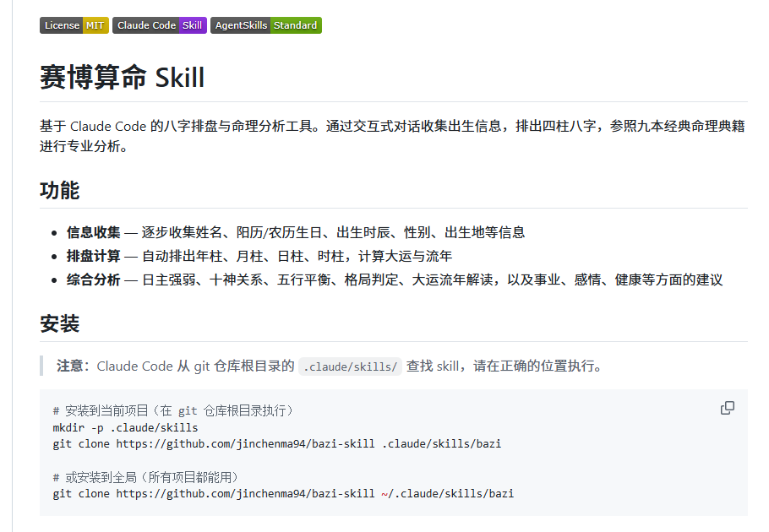Click the git clone command with ~/.claude path

pos(283,494)
